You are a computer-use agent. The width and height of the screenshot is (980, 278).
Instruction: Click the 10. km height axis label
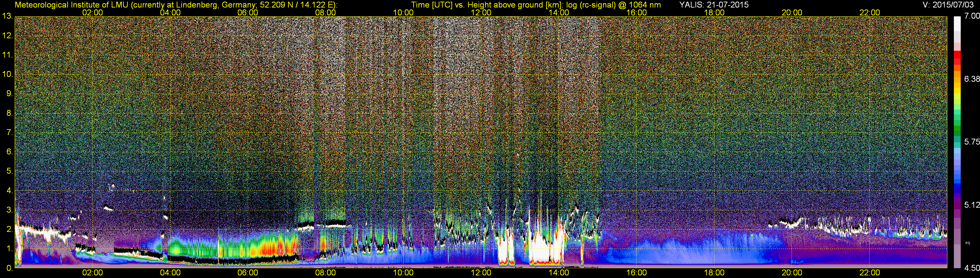coord(8,74)
